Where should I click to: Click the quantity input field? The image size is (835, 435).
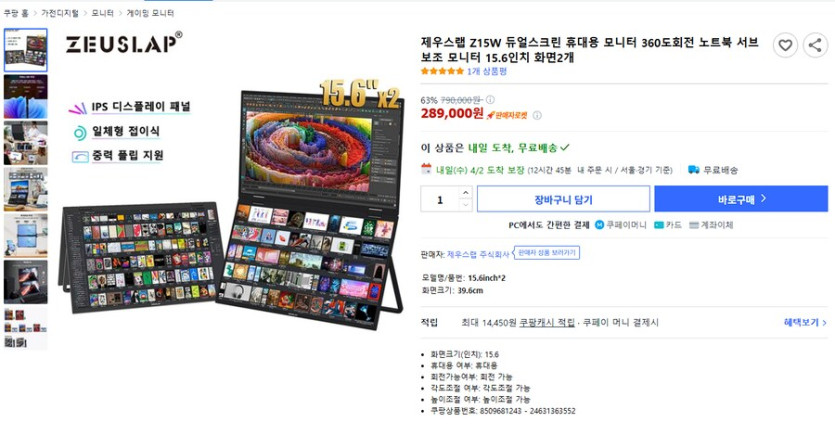440,199
